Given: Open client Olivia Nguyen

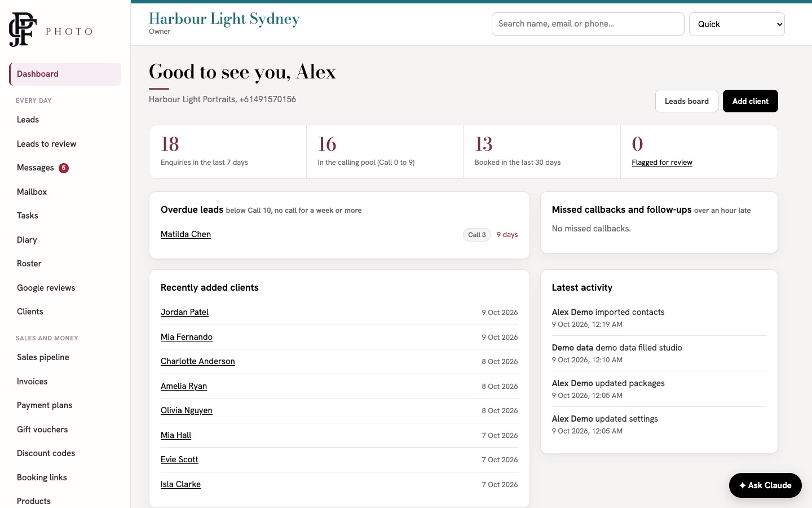Looking at the screenshot, I should (x=187, y=410).
